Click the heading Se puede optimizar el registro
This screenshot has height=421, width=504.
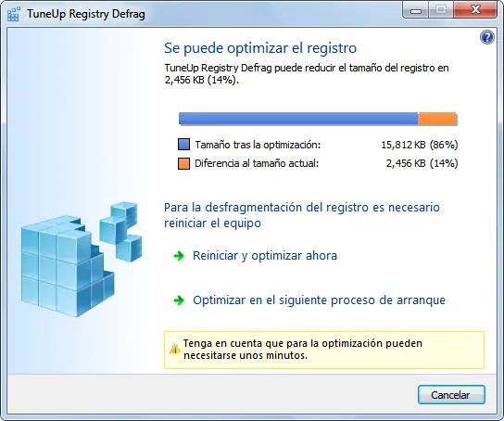tap(260, 48)
